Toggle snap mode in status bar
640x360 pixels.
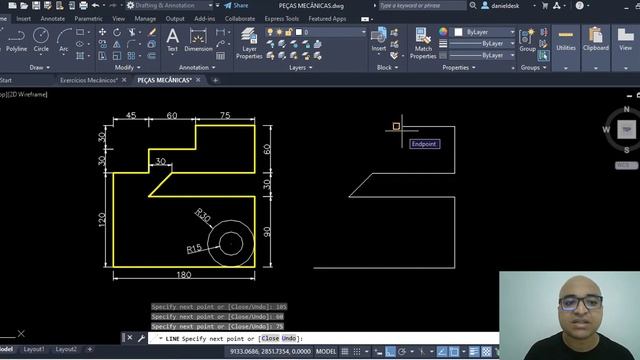point(357,351)
